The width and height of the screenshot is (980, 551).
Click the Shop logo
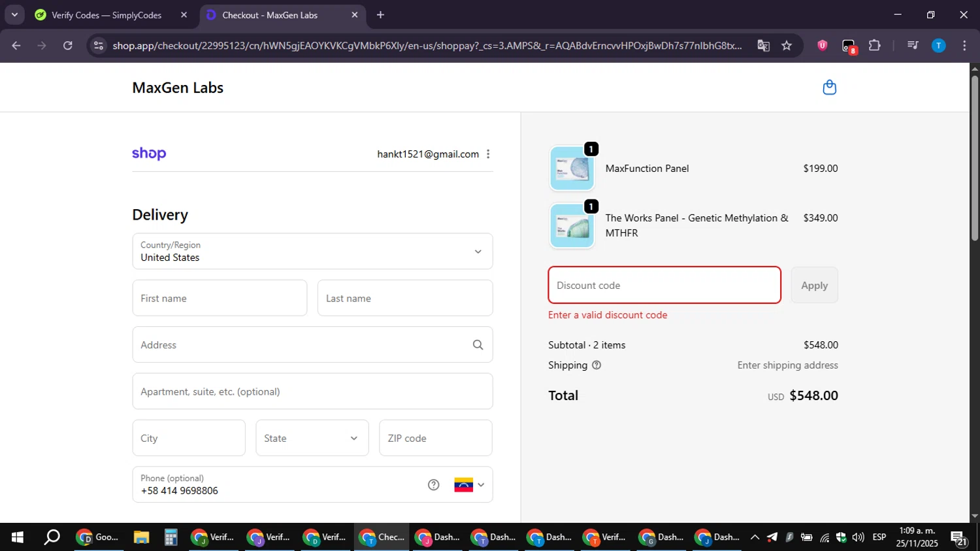click(x=149, y=154)
